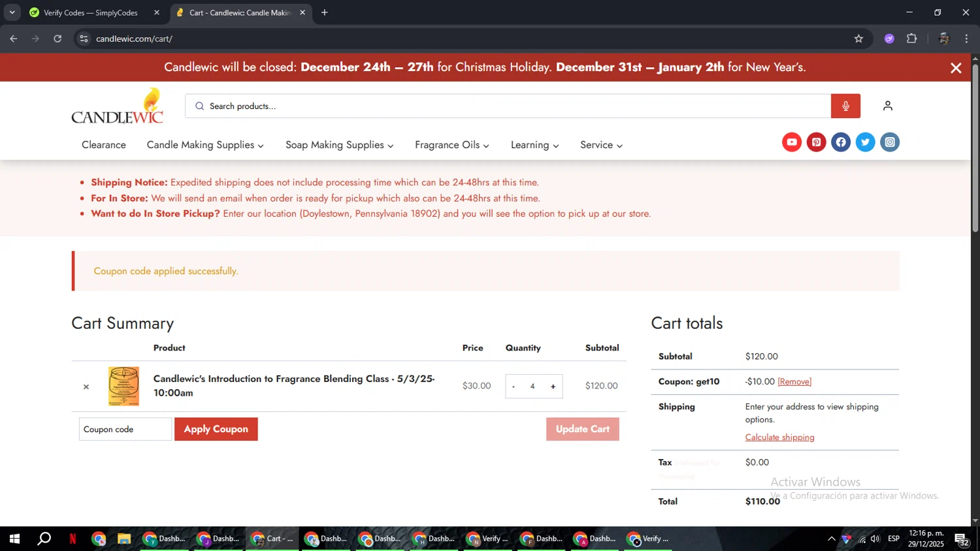Open the Chrome Cart window in taskbar
The width and height of the screenshot is (980, 551).
click(272, 539)
